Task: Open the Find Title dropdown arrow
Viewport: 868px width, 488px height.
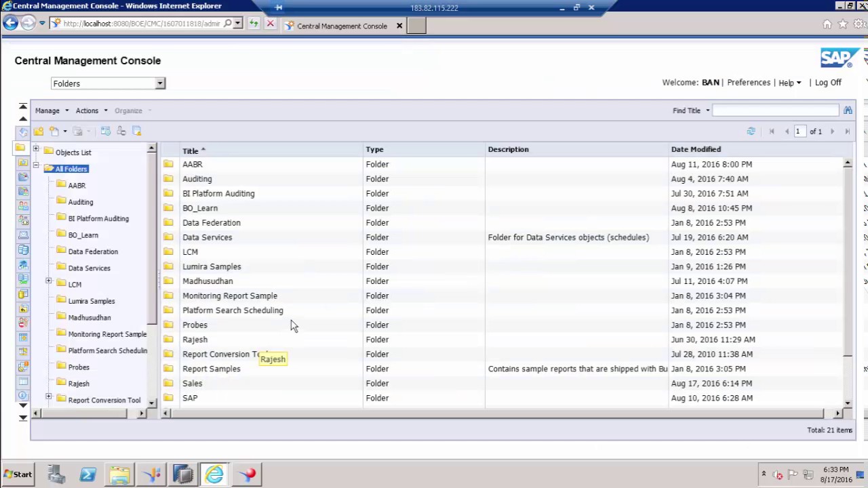Action: click(x=707, y=110)
